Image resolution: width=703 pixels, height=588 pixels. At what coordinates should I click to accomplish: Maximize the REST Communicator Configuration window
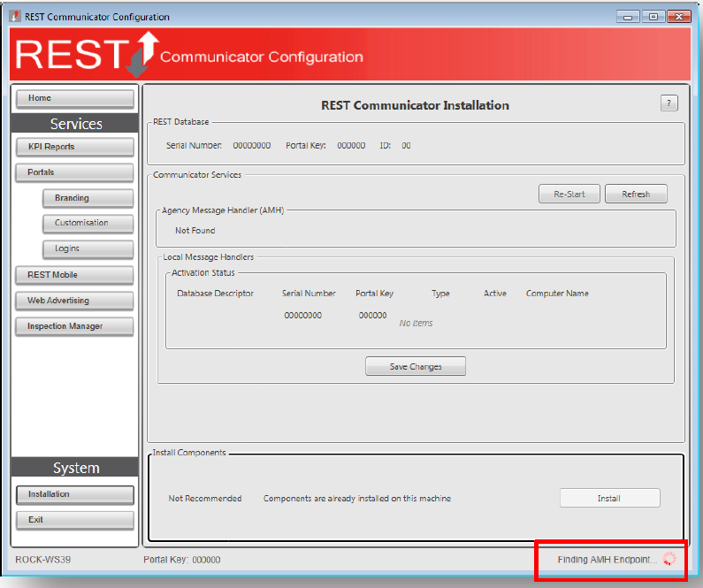click(x=653, y=17)
